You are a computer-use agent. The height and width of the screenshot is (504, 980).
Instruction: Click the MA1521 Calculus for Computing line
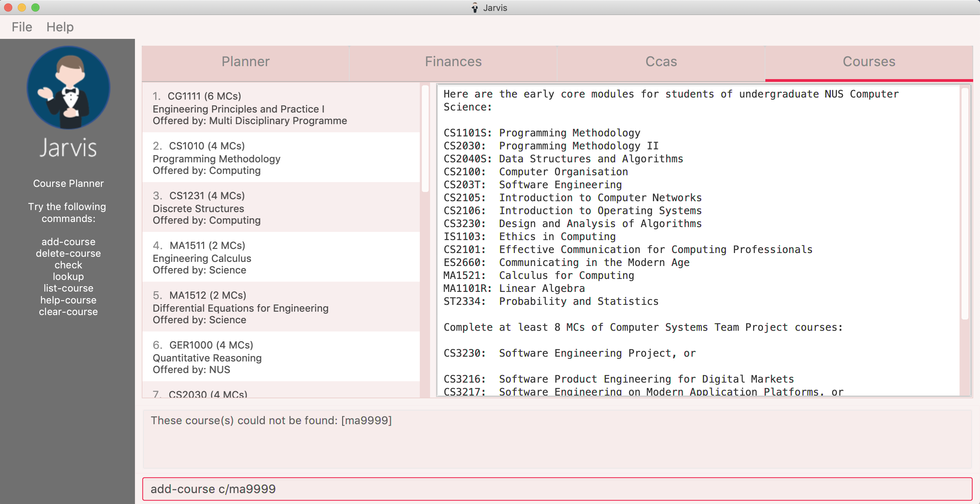coord(539,275)
